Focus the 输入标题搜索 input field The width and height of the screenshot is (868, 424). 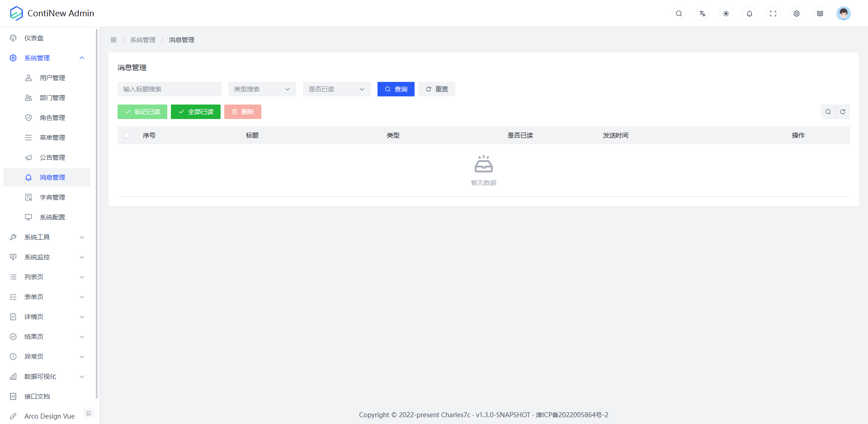click(x=169, y=89)
